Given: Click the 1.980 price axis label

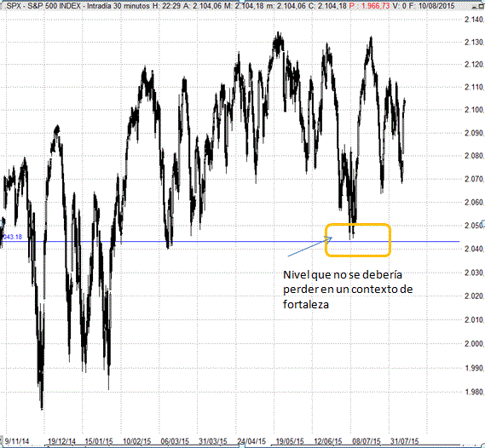Looking at the screenshot, I should click(474, 392).
